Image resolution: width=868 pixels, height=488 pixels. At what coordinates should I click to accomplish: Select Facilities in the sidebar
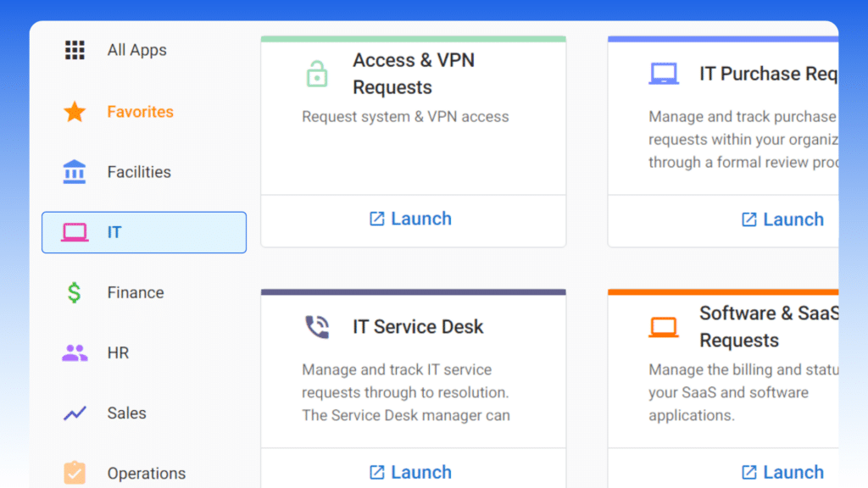pos(139,172)
